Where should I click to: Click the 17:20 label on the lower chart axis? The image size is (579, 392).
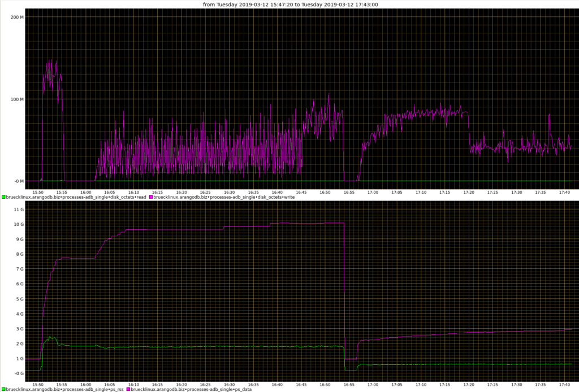click(x=469, y=385)
